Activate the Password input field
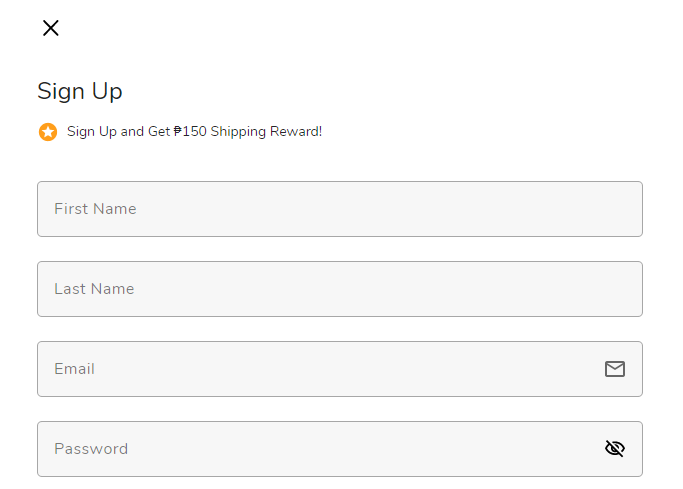 [340, 449]
